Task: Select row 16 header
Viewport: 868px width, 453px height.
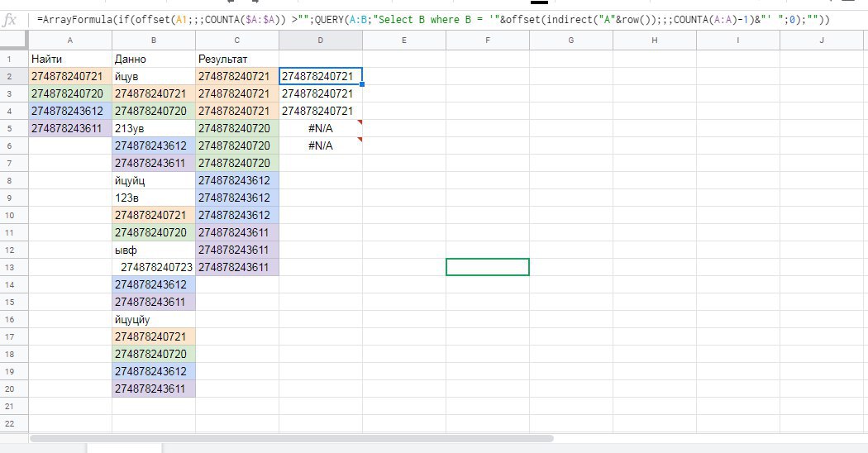Action: 14,320
